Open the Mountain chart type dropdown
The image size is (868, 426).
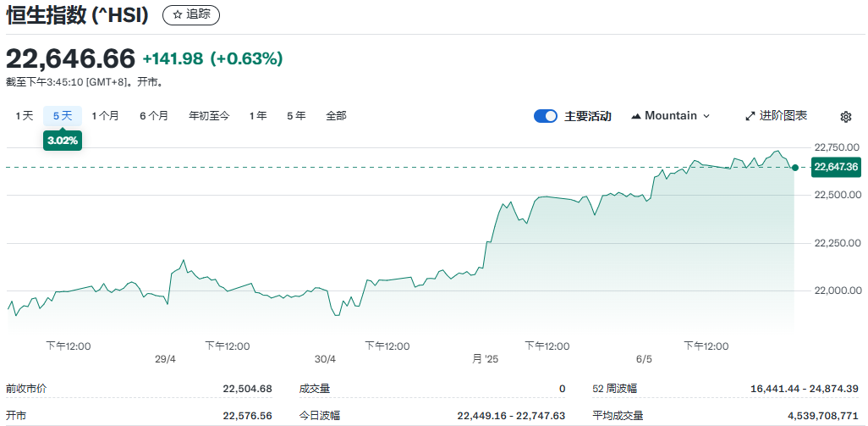point(670,116)
